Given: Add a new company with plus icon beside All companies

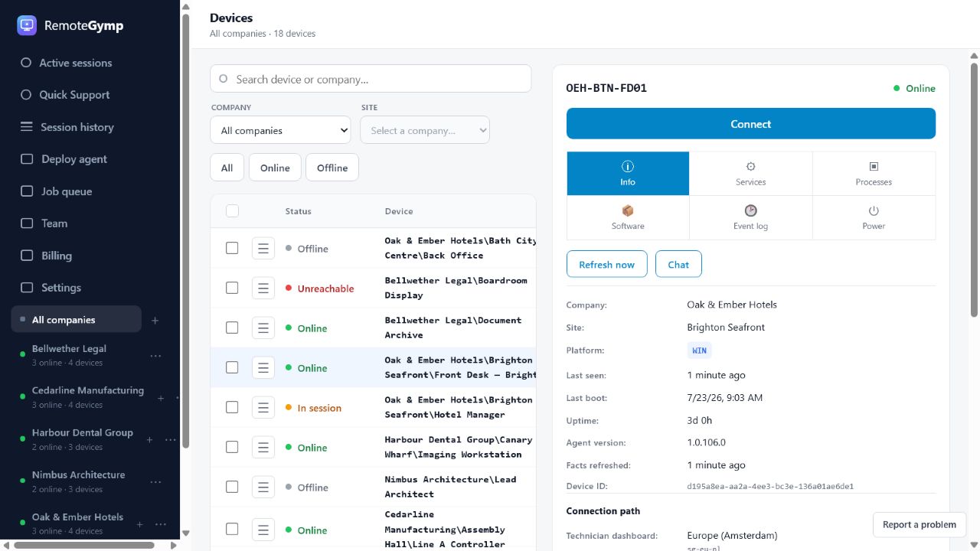Looking at the screenshot, I should [155, 320].
